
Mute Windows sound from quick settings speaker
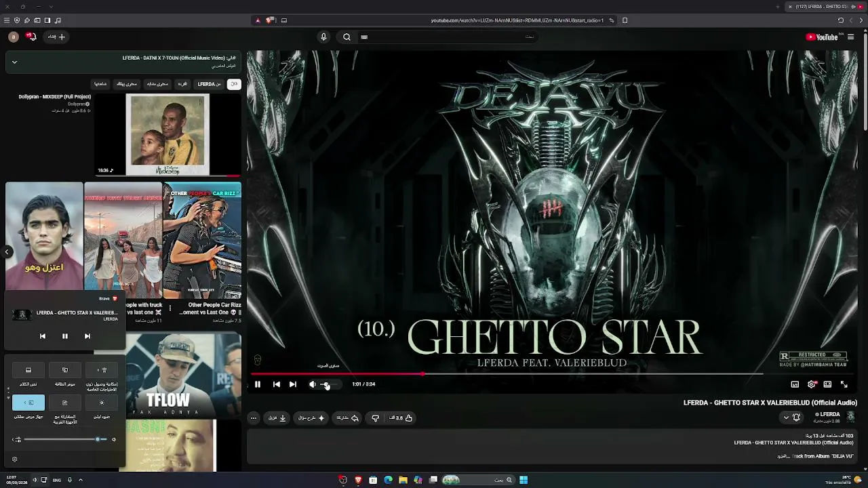tap(113, 440)
